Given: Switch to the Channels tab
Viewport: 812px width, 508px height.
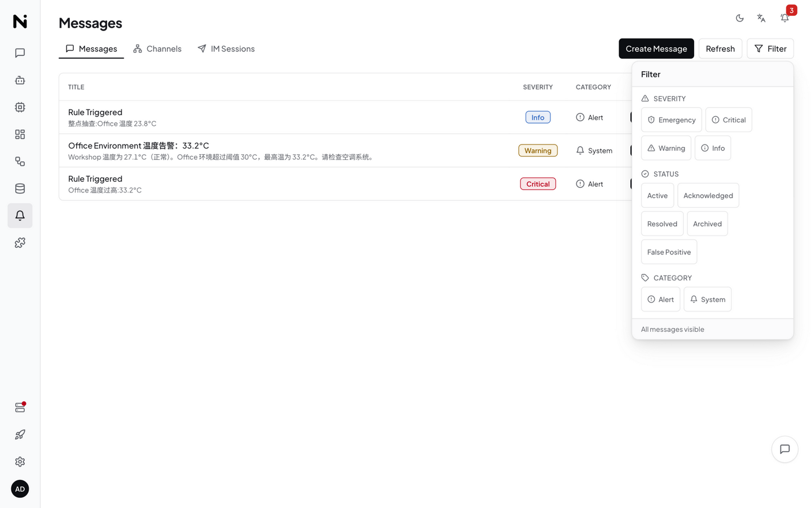Looking at the screenshot, I should pos(157,49).
